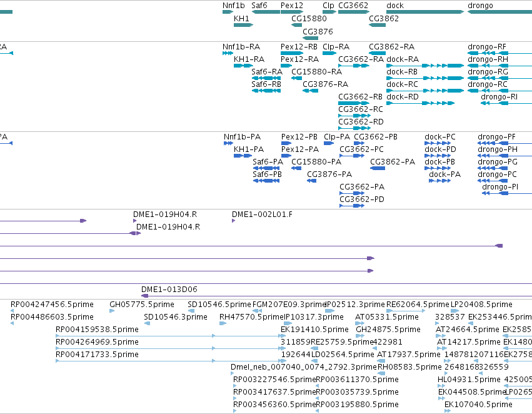
Task: Select the dock-PA protein feature
Action: pyautogui.click(x=439, y=181)
